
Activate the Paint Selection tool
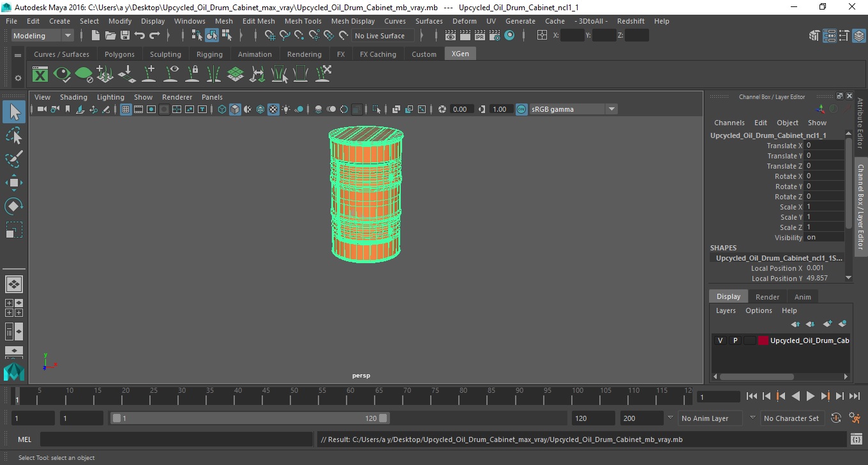coord(14,159)
